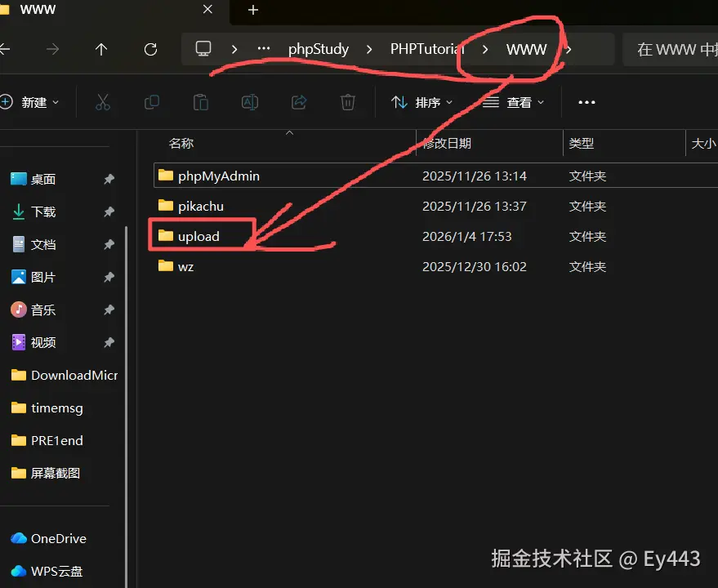Open PRE1end folder in sidebar
Image resolution: width=718 pixels, height=588 pixels.
point(47,440)
